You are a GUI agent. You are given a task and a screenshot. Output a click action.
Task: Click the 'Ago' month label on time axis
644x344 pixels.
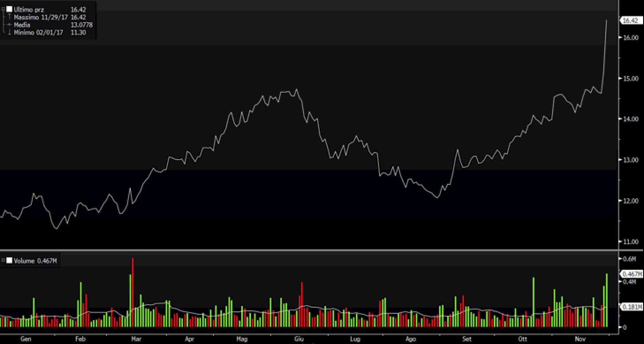click(411, 339)
